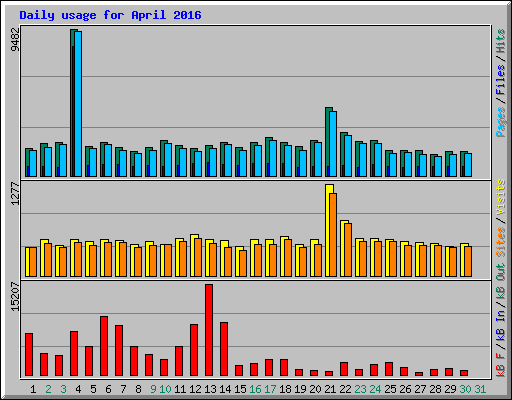Click the red kB bar for day 14
Viewport: 512px width, 400px height.
pyautogui.click(x=224, y=349)
